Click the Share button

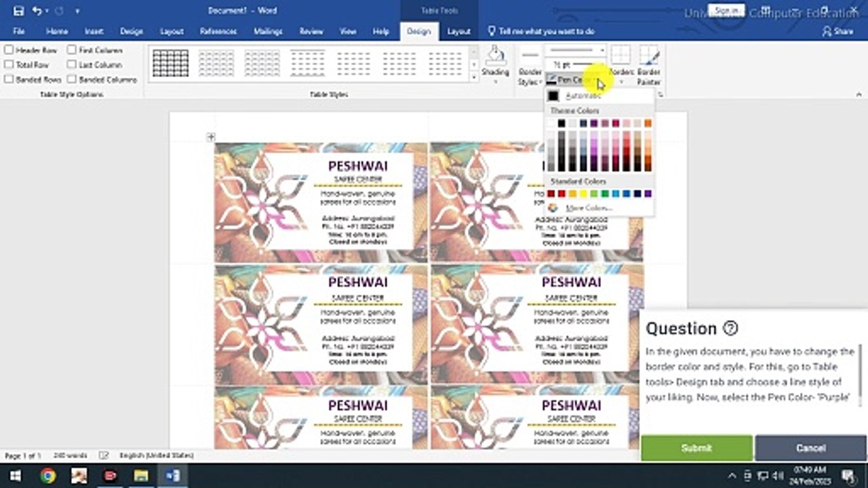(x=838, y=31)
